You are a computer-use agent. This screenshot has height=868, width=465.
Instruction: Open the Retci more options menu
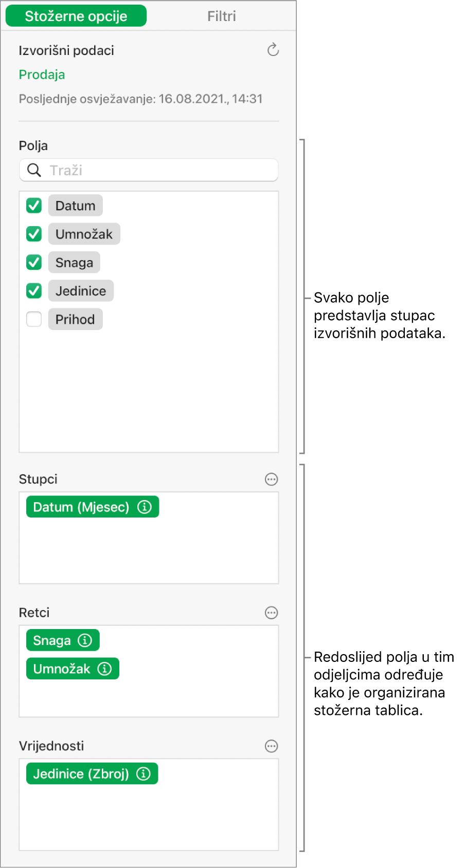(271, 613)
